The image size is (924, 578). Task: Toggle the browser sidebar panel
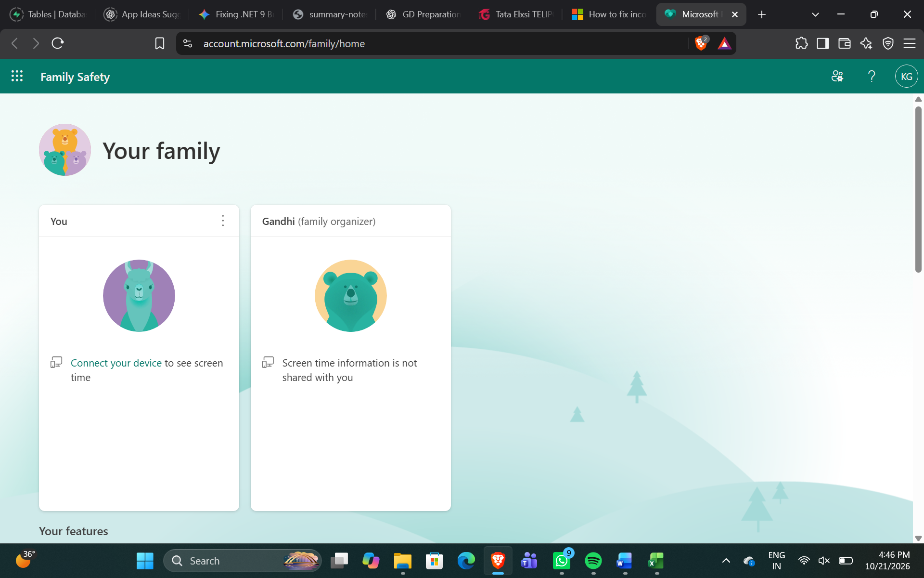(823, 43)
